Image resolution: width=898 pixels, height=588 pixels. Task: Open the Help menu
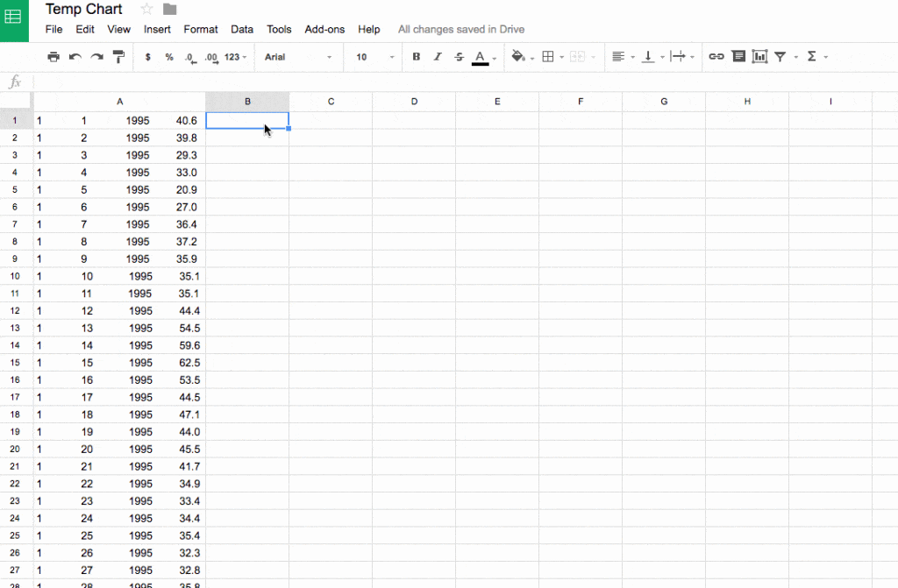[x=369, y=29]
